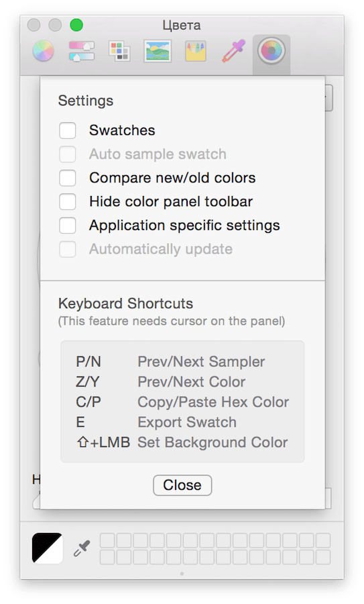This screenshot has width=364, height=604.
Task: Open the color sliders picker
Action: (81, 51)
